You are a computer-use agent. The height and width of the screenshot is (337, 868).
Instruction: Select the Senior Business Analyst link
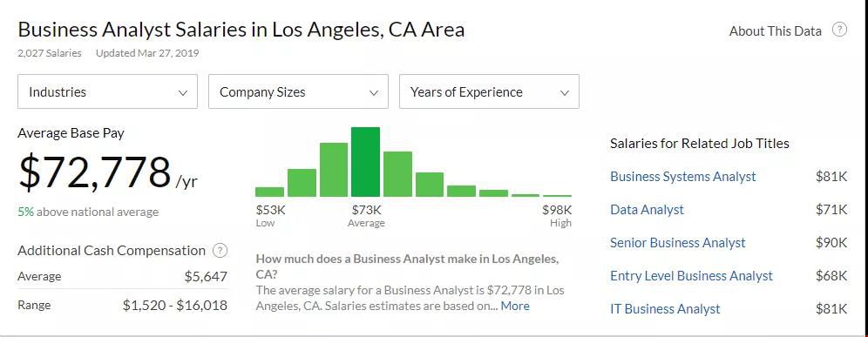coord(677,243)
